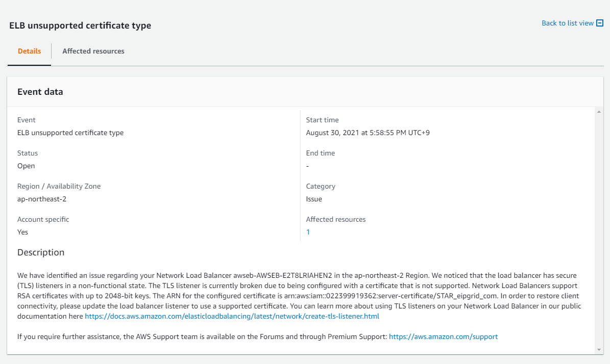Click the collapse icon beside Back to list view
Viewport: 610px width, 364px height.
pyautogui.click(x=600, y=23)
